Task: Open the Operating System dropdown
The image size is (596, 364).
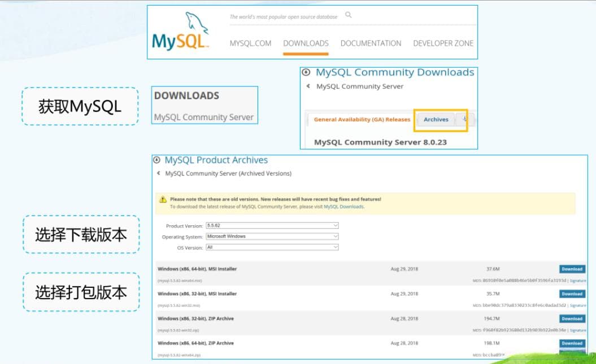Action: (272, 236)
